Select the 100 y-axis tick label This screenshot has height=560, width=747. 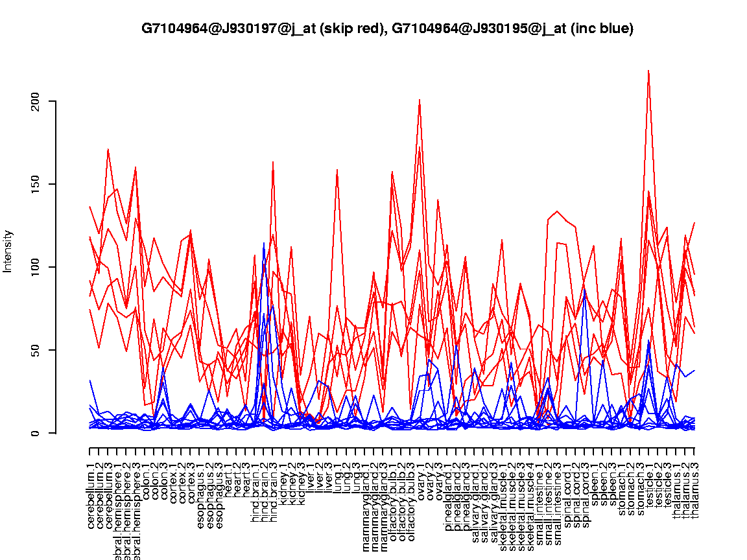[x=38, y=267]
